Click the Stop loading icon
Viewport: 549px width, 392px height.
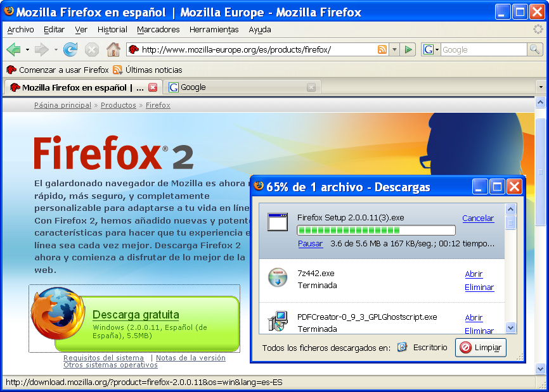pyautogui.click(x=92, y=49)
